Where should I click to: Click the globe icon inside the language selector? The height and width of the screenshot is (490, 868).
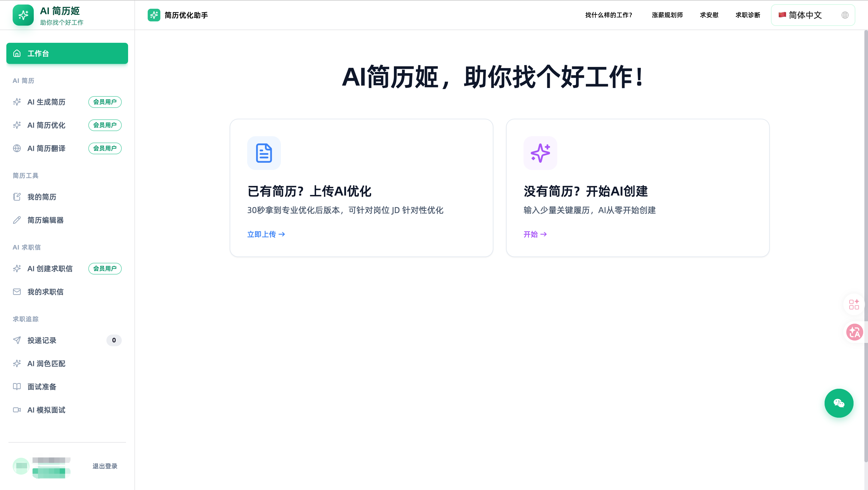[844, 15]
